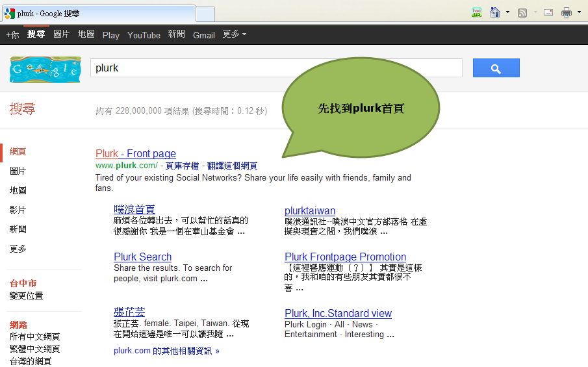
Task: Open the 張芷芸 sitelink
Action: (x=129, y=312)
